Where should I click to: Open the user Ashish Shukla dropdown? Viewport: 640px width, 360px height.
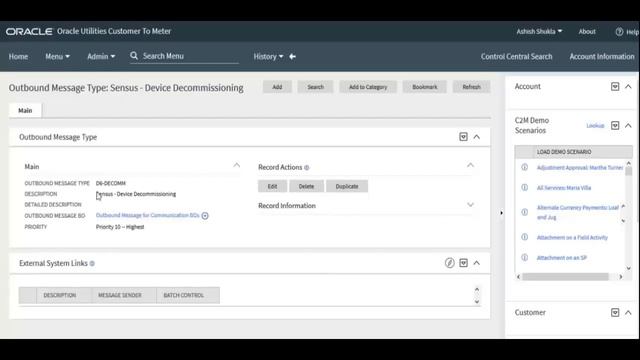539,31
